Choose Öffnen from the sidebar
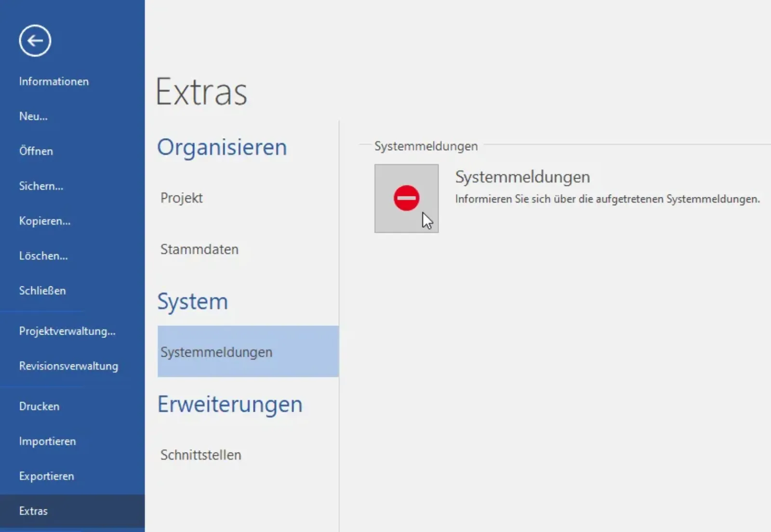The height and width of the screenshot is (532, 771). click(36, 151)
